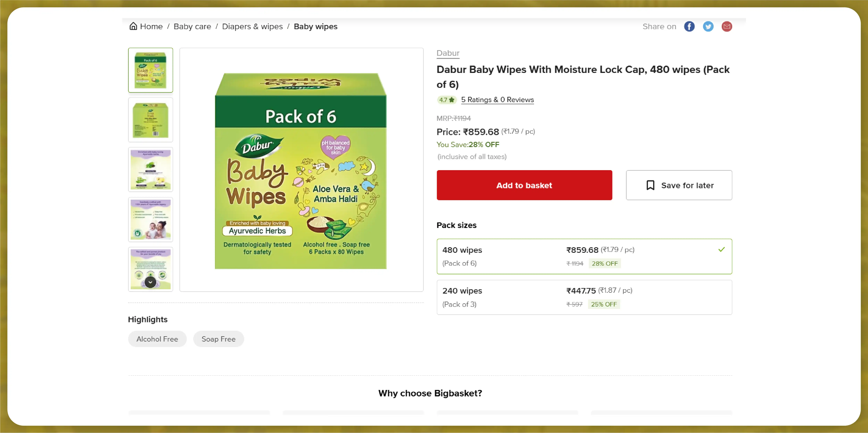Share product via email icon
Image resolution: width=868 pixels, height=433 pixels.
pyautogui.click(x=727, y=26)
